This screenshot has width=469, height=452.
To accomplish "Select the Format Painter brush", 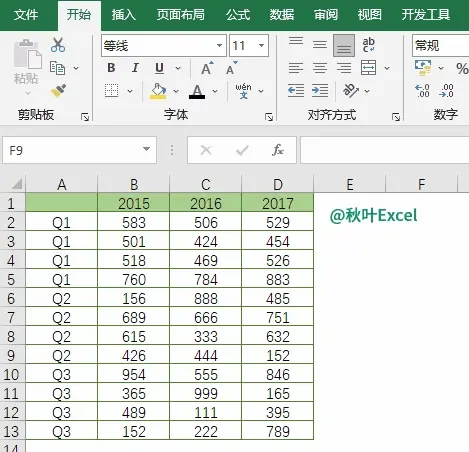I will tap(58, 91).
